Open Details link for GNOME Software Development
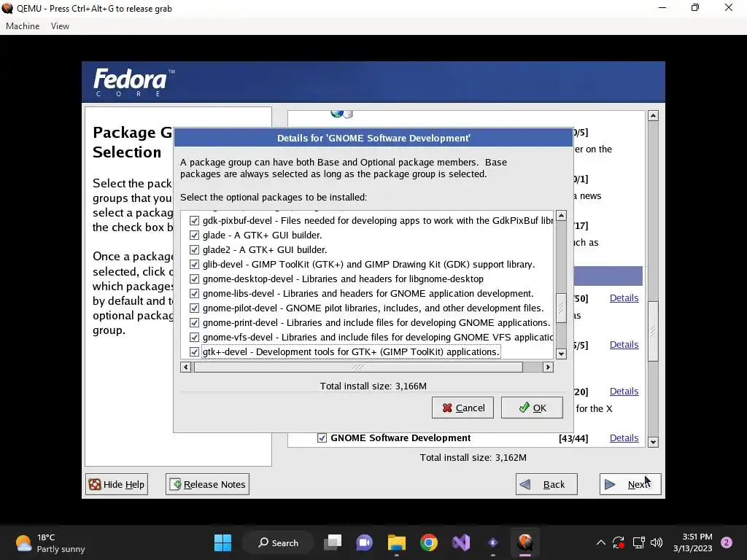The height and width of the screenshot is (560, 747). point(624,437)
